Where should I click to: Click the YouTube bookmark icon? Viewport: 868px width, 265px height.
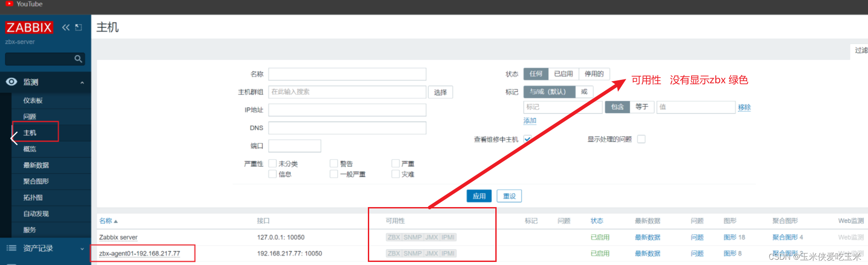pos(9,4)
